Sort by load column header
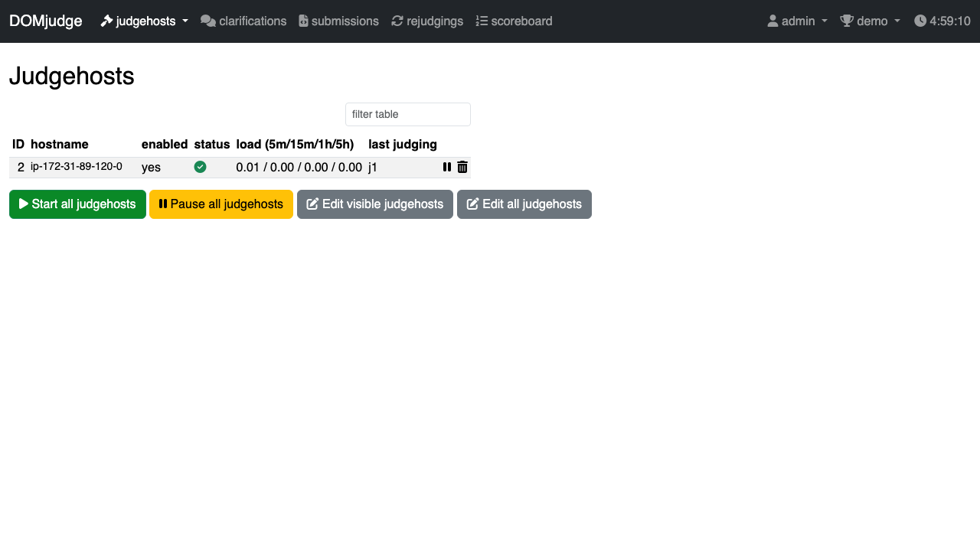Screen dimensions: 980x551 tap(295, 144)
